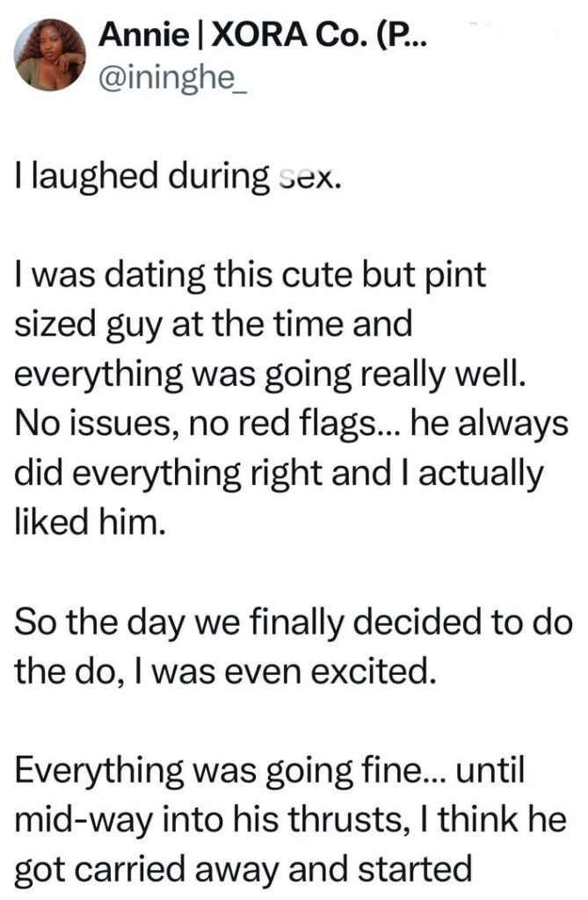This screenshot has width=588, height=900.
Task: Click the line "sized guy at the time and"
Action: [x=214, y=323]
